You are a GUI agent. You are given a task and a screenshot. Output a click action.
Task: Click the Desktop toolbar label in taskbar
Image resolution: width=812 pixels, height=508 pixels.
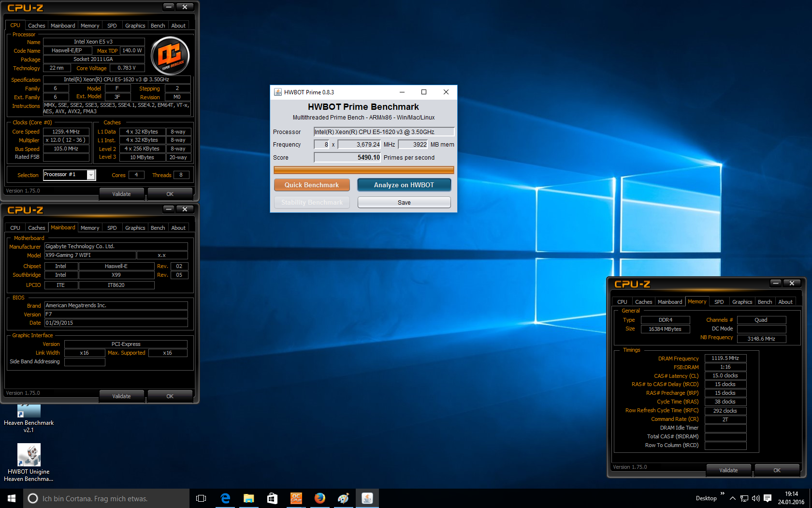[x=706, y=498]
